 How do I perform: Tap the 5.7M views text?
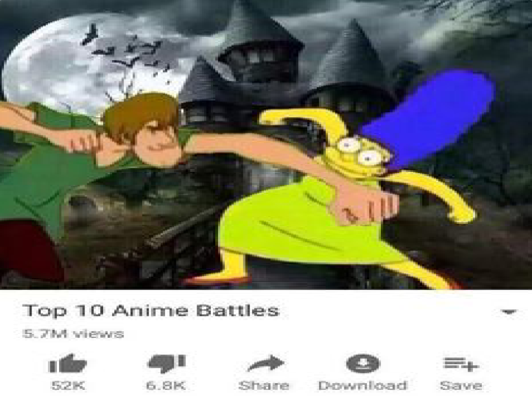point(73,334)
